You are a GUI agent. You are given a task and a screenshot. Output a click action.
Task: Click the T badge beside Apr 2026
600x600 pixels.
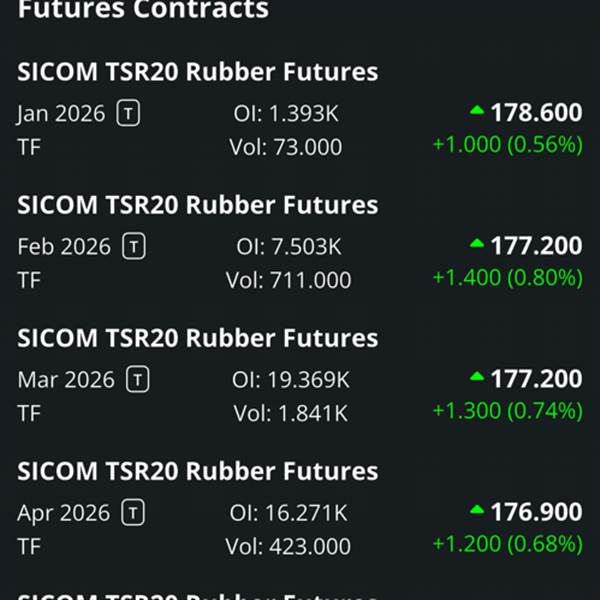click(x=133, y=513)
